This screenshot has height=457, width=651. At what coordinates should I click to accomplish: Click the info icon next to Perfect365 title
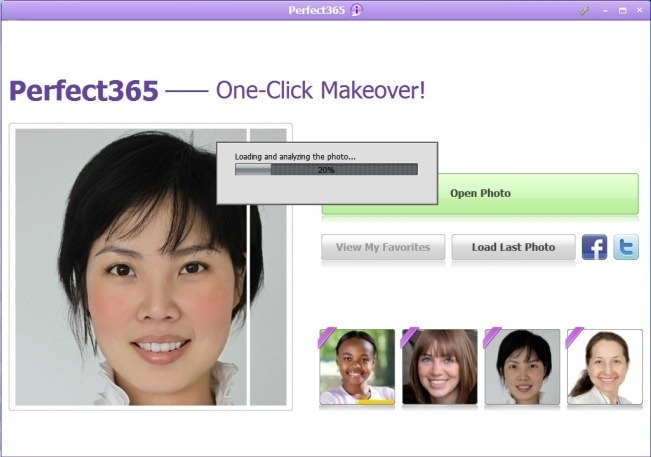click(356, 10)
